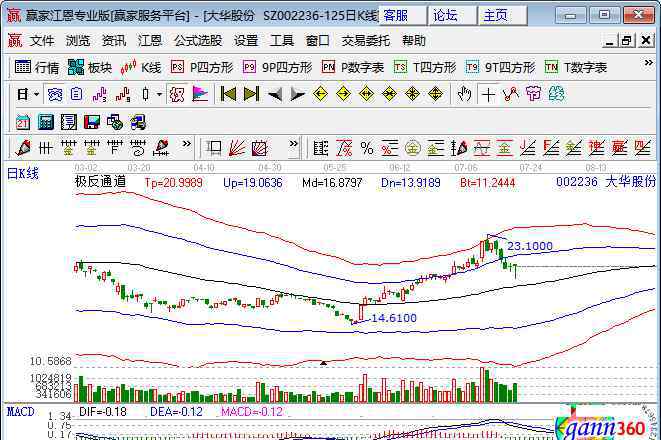Viewport: 661px width, 440px height.
Task: Jump to first bar button
Action: point(228,94)
